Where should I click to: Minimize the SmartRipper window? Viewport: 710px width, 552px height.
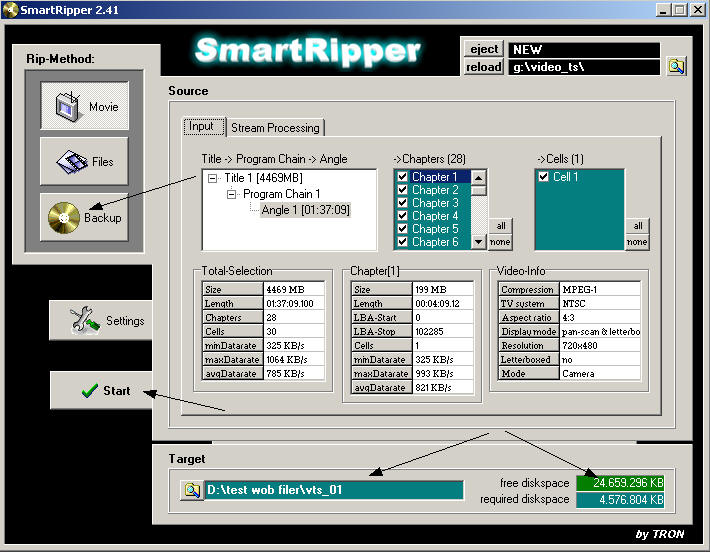tap(663, 10)
